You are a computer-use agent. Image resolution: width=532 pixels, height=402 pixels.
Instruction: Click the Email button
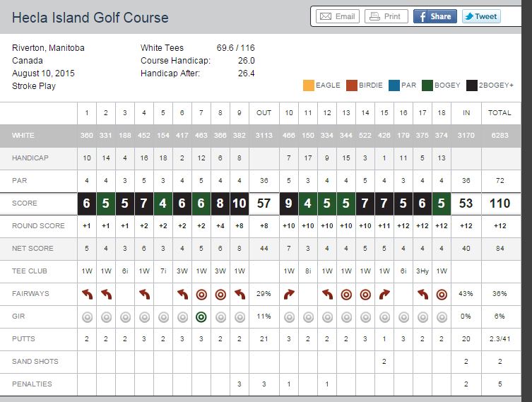(x=336, y=16)
